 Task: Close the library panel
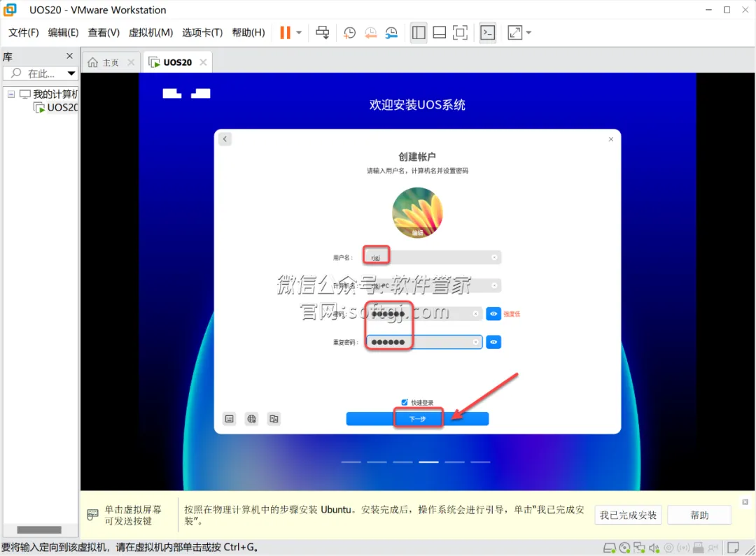(x=69, y=56)
